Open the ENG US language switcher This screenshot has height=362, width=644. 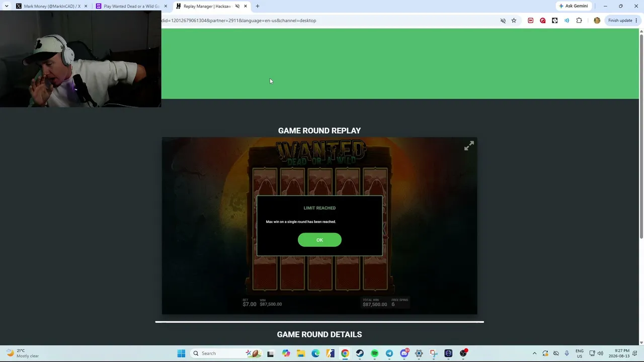[580, 353]
